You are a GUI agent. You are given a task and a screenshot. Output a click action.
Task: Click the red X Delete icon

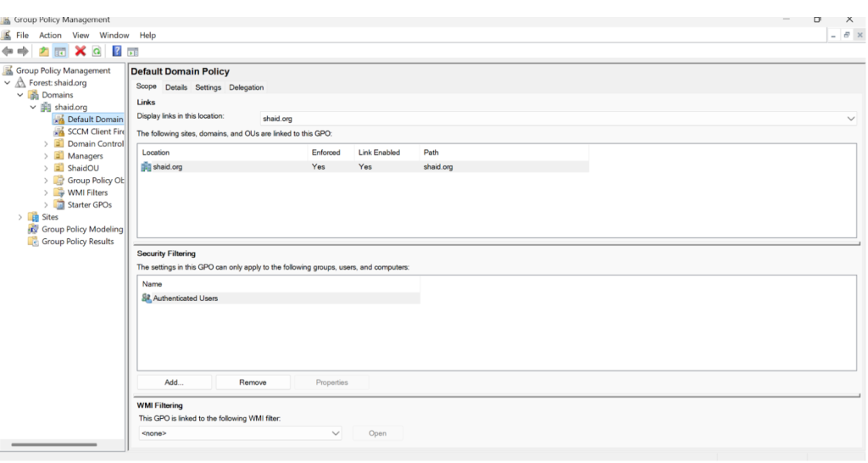(81, 52)
